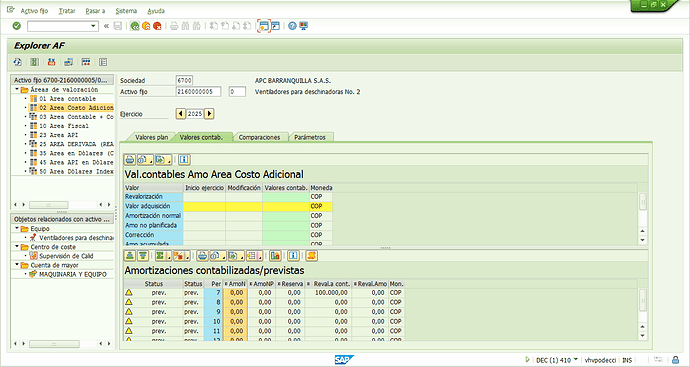This screenshot has width=690, height=367.
Task: Click into the command input field
Action: 58,26
